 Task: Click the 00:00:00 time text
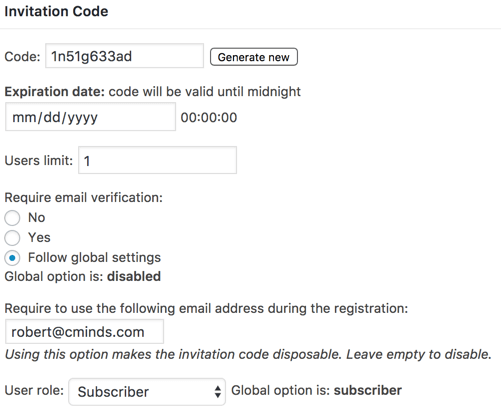209,117
